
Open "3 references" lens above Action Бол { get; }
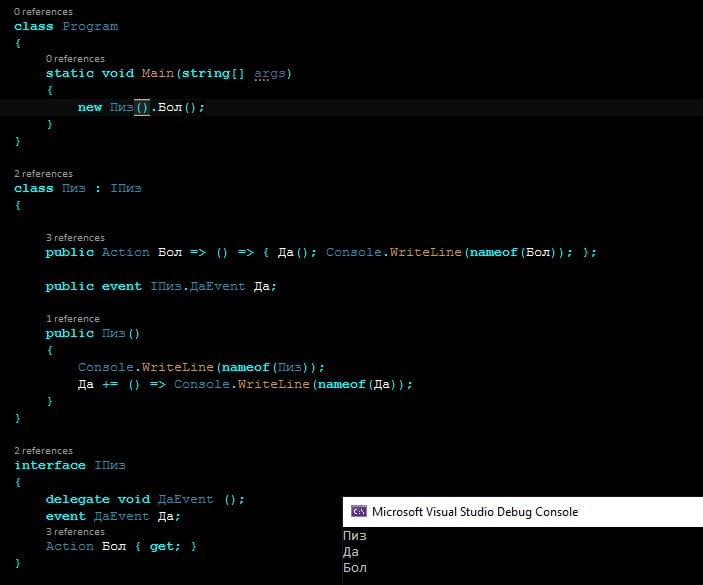click(75, 532)
